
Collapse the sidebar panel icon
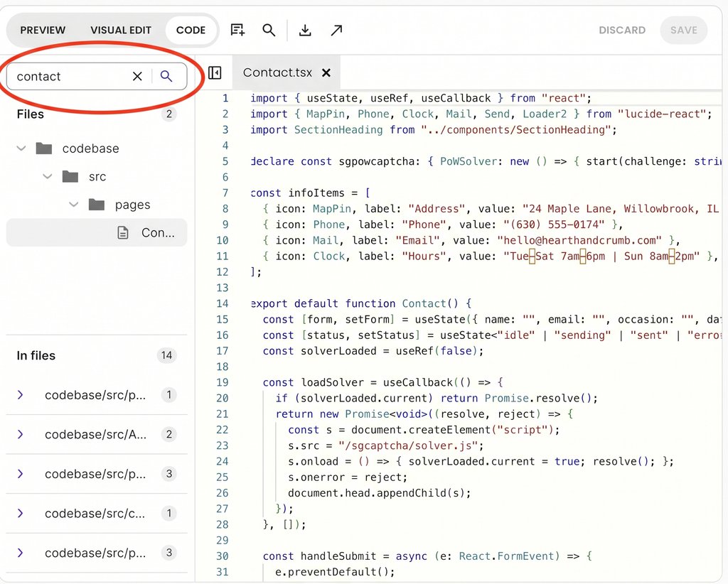215,73
